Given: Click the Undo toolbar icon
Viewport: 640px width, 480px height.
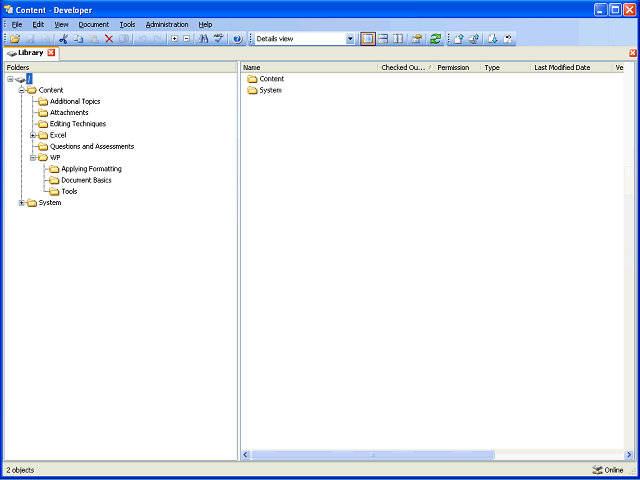Looking at the screenshot, I should 142,39.
